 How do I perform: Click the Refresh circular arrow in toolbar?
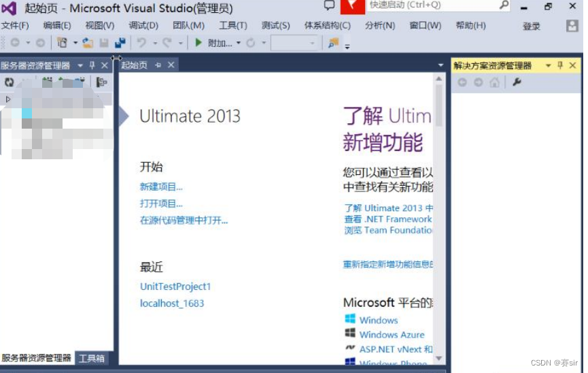251,43
